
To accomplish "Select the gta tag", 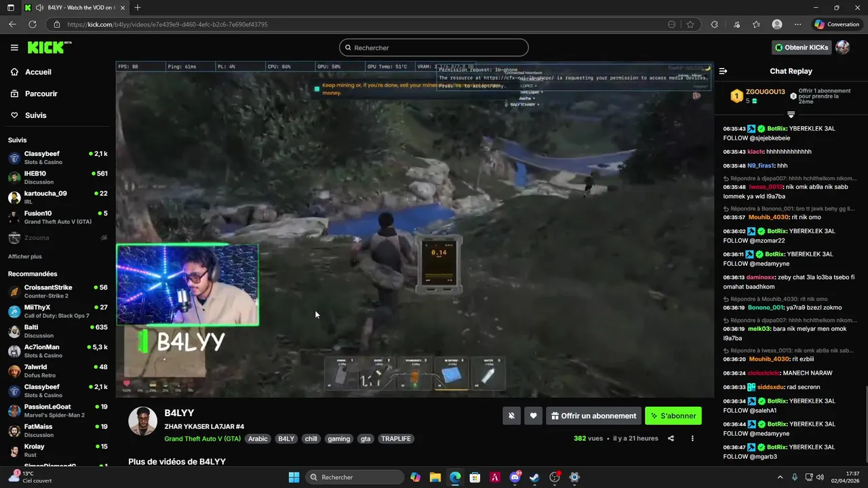I will 366,439.
